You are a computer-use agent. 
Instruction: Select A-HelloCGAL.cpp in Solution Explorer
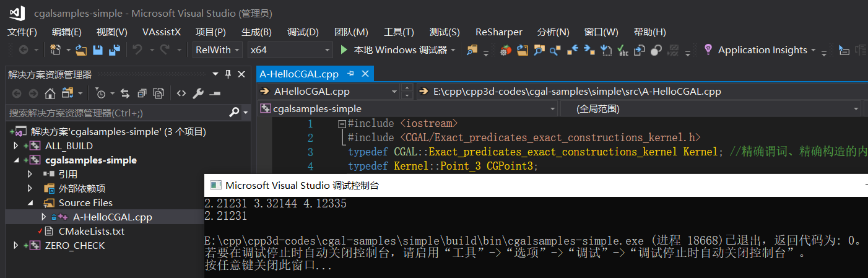point(112,217)
